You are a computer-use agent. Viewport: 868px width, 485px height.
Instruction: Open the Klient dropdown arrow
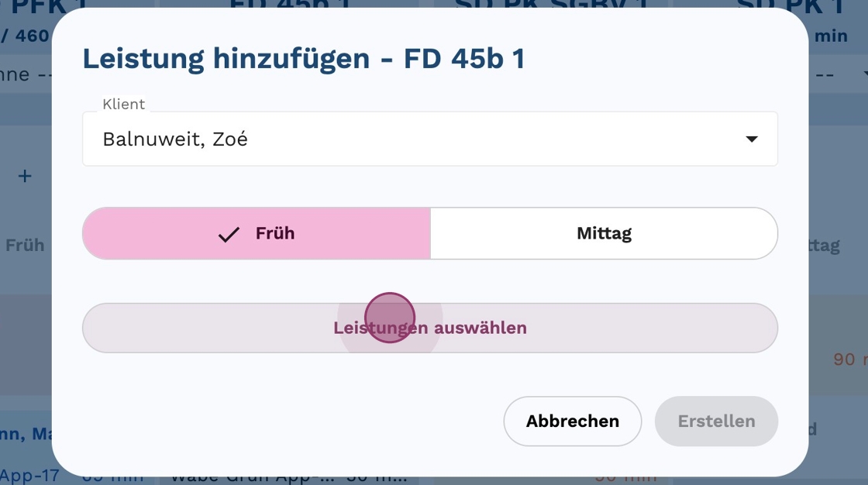(751, 139)
